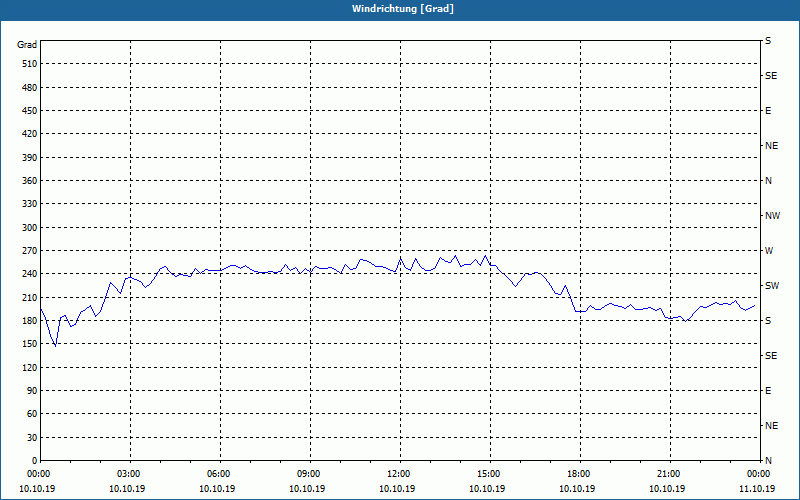Click the 510 y-axis value
The height and width of the screenshot is (500, 800).
30,64
